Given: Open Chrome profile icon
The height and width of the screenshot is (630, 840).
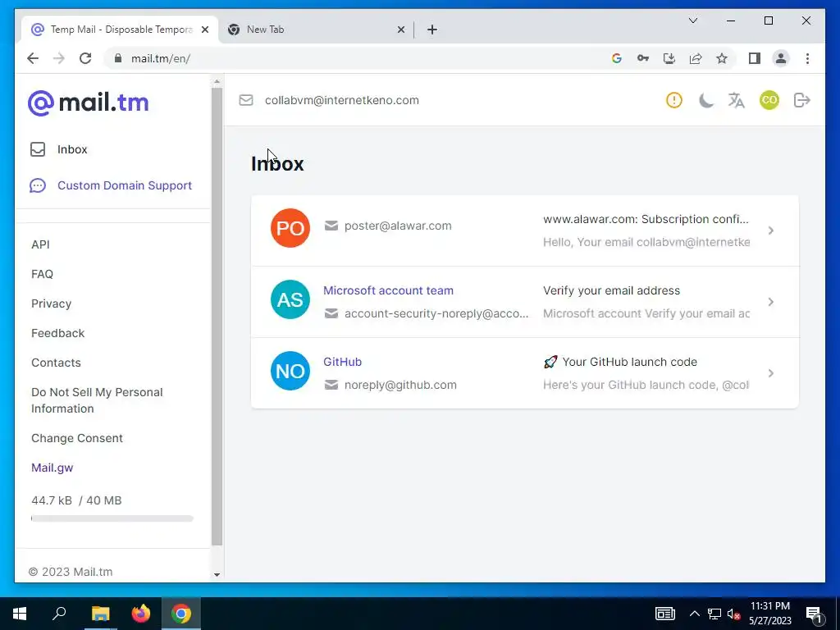Looking at the screenshot, I should 781,58.
